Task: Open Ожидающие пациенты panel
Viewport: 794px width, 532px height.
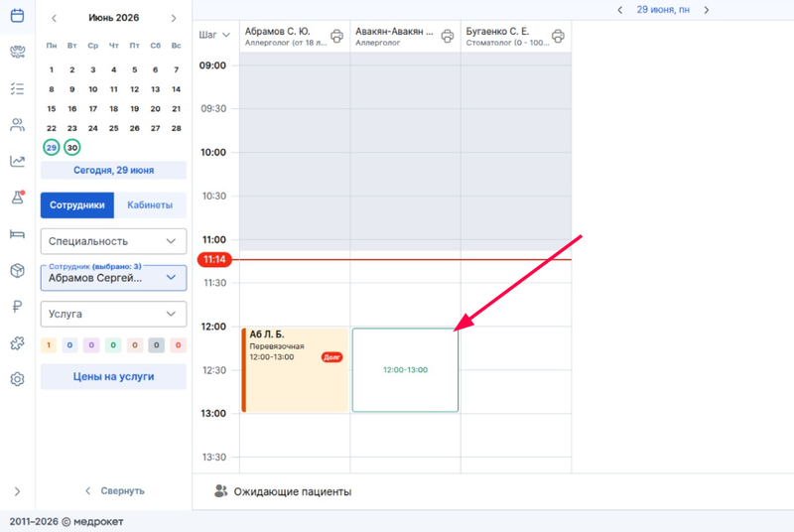Action: (x=283, y=491)
